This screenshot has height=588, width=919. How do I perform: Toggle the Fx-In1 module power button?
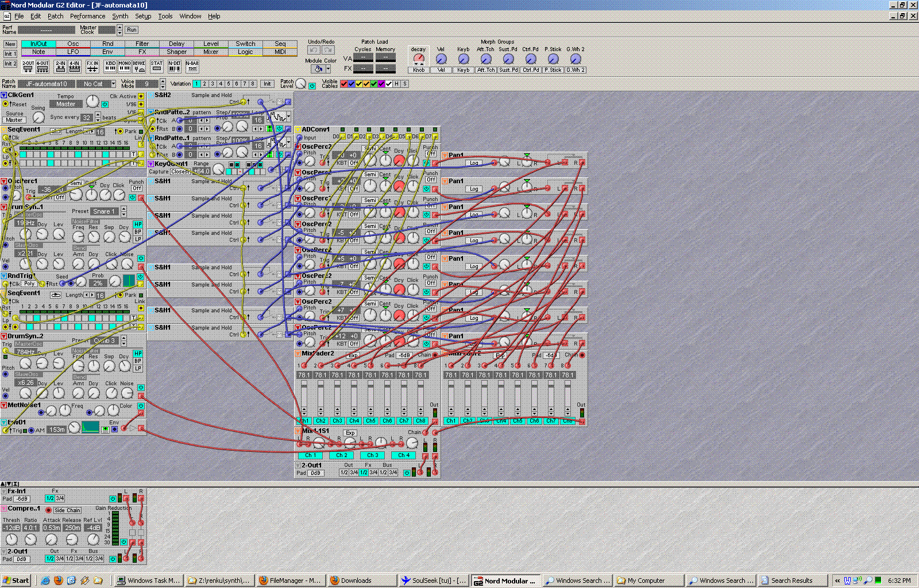coord(113,498)
